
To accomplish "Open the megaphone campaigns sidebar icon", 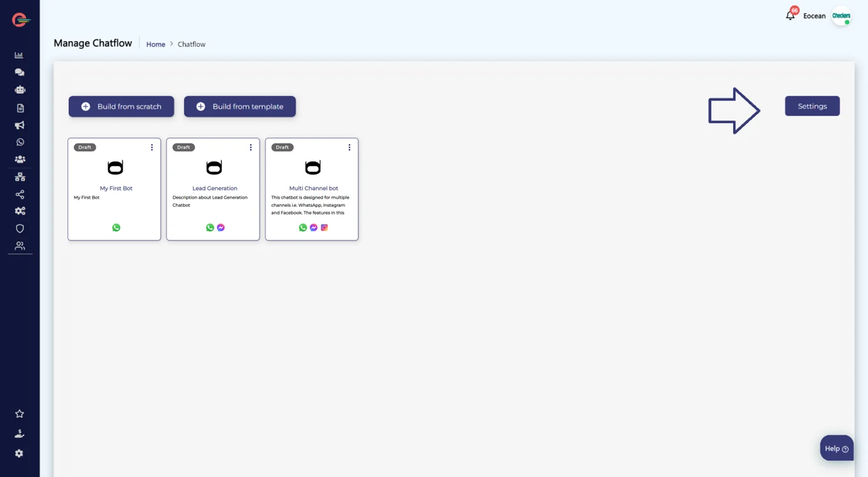I will (20, 125).
